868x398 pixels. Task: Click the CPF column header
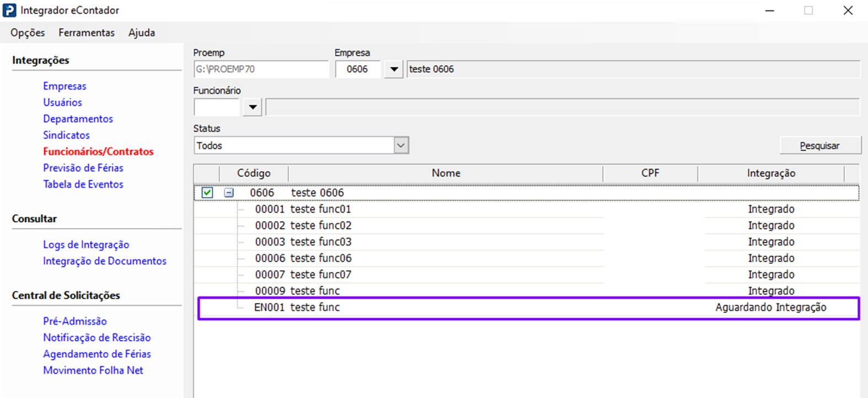click(x=650, y=173)
